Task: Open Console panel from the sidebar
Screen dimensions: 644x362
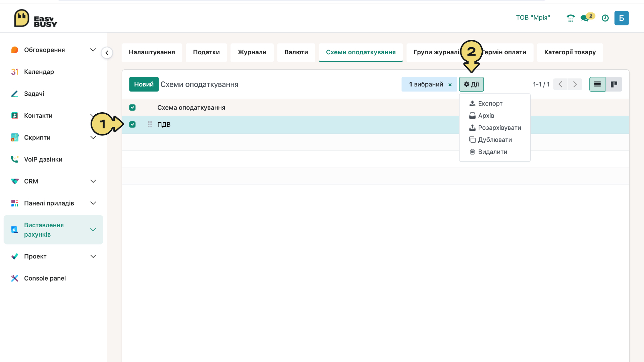Action: [x=45, y=278]
